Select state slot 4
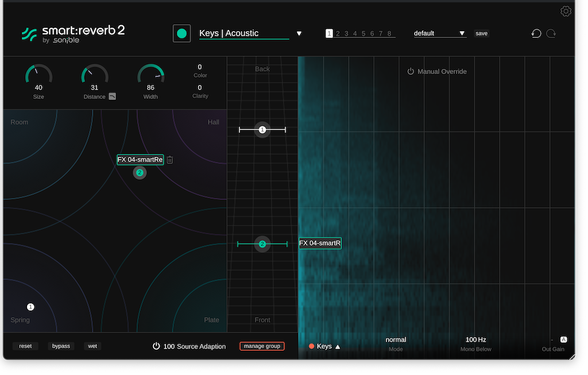Screen dimensions: 588x375 [355, 33]
